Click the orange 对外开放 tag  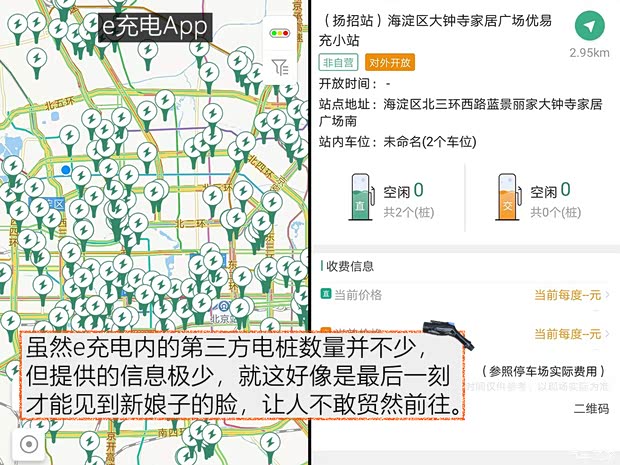click(x=390, y=62)
